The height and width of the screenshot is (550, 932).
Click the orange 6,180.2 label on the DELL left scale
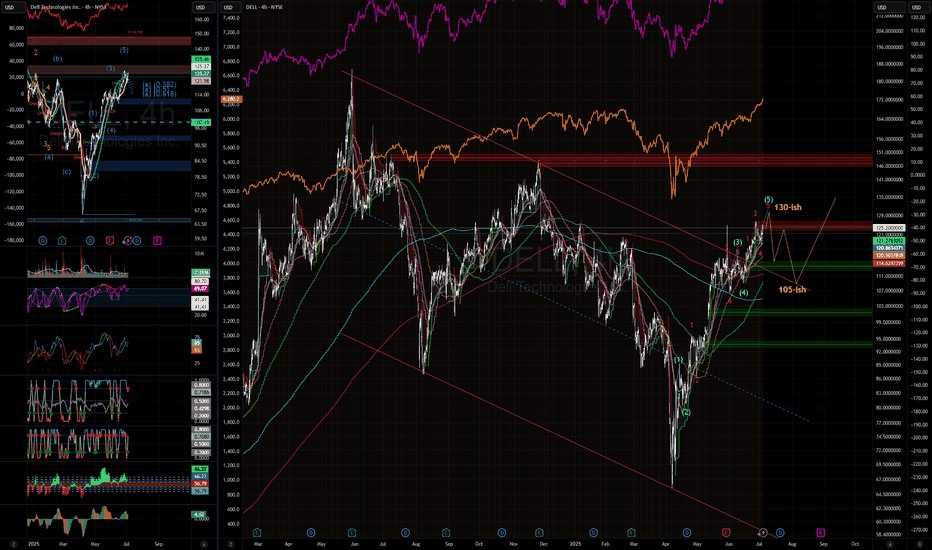pos(231,99)
